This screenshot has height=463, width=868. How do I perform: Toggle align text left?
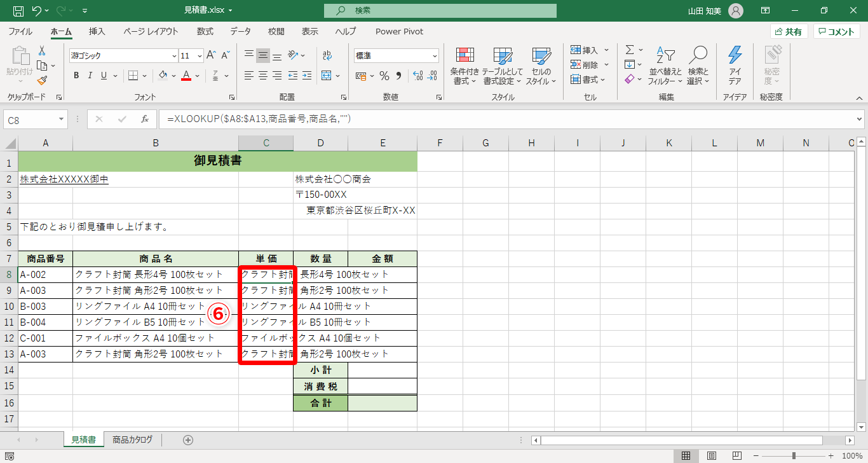[249, 76]
